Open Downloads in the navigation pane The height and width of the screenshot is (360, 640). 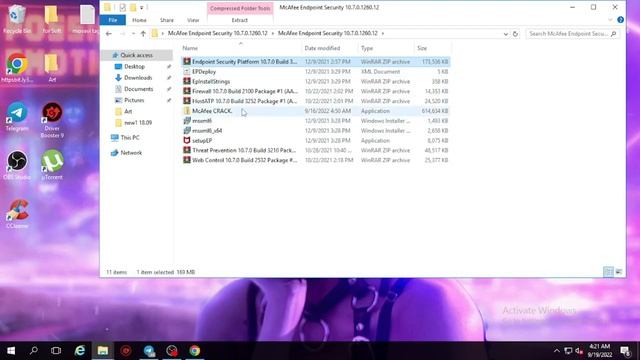[138, 78]
